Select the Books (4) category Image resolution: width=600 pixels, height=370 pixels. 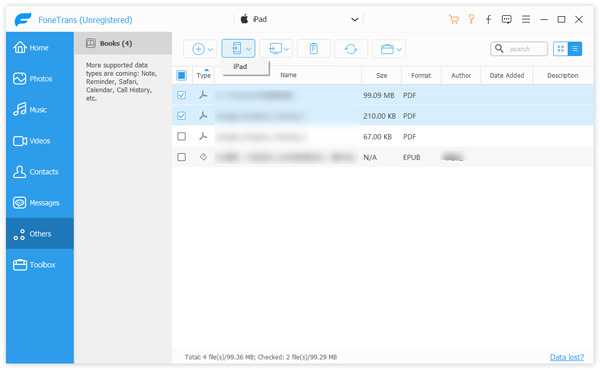[x=123, y=43]
